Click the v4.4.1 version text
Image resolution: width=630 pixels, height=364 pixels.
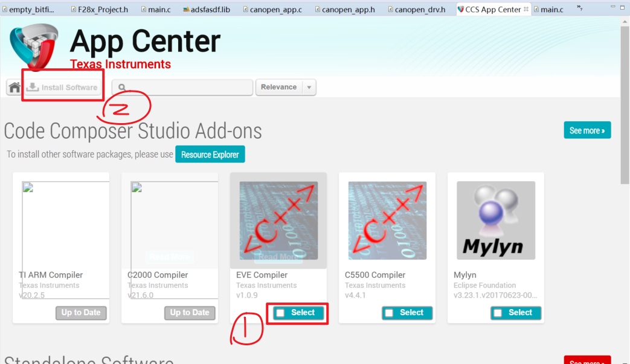pos(355,295)
